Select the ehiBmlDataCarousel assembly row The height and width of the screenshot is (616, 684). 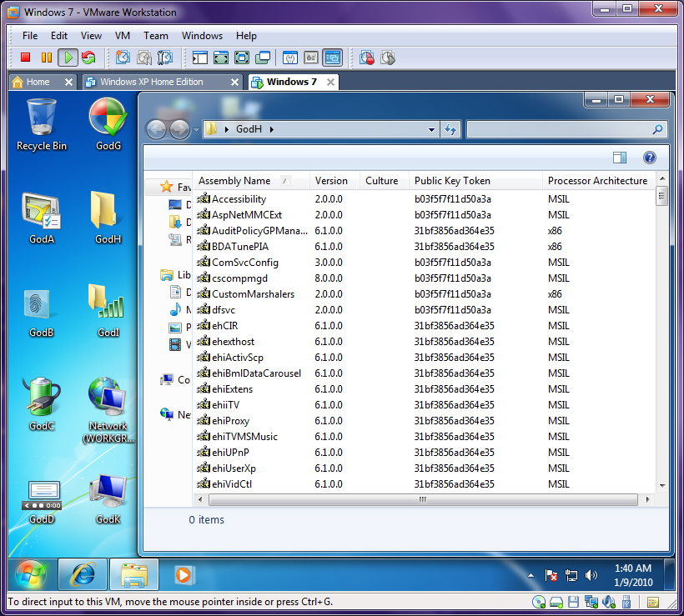point(424,373)
